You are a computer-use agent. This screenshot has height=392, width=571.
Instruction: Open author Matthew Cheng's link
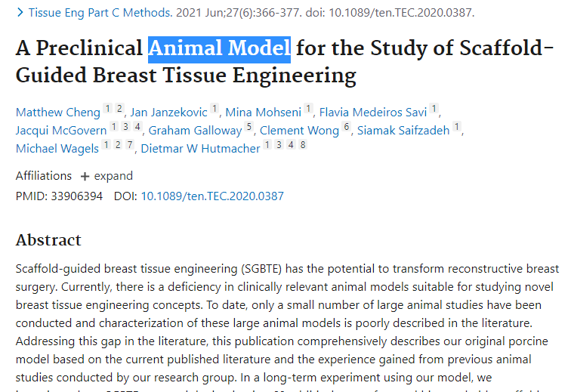(58, 113)
